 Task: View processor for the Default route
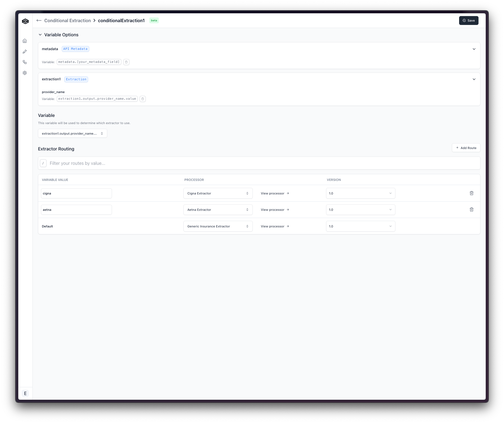click(275, 226)
